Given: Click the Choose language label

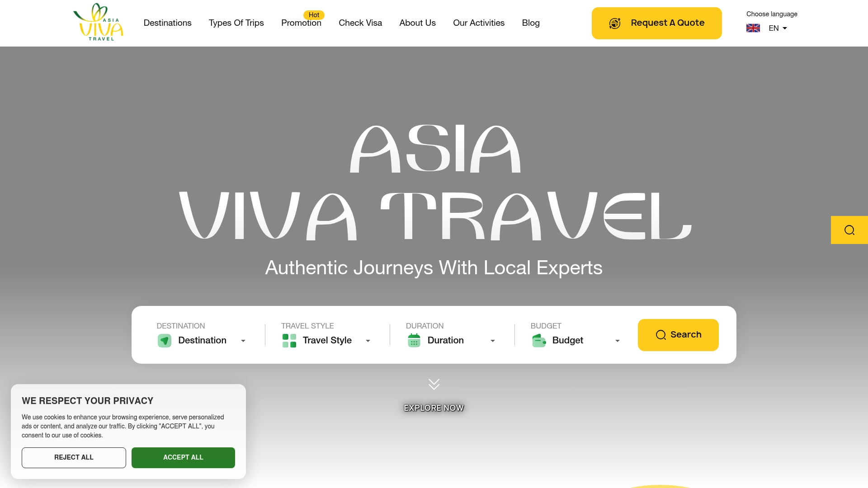Looking at the screenshot, I should pyautogui.click(x=772, y=14).
